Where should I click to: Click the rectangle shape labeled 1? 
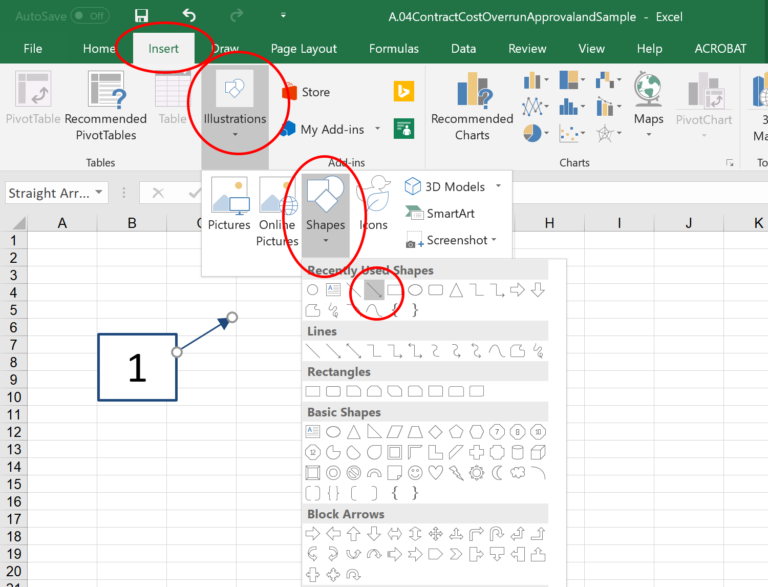(x=137, y=367)
